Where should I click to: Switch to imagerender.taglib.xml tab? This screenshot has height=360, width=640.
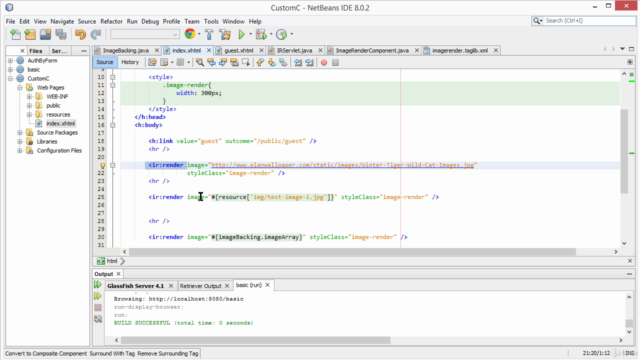click(x=460, y=50)
